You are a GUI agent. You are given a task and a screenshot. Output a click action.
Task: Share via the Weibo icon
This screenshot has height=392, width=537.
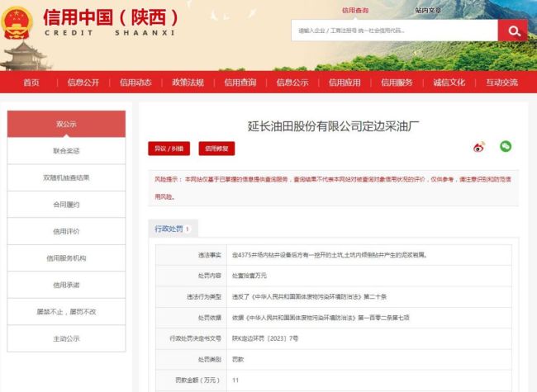click(x=479, y=147)
